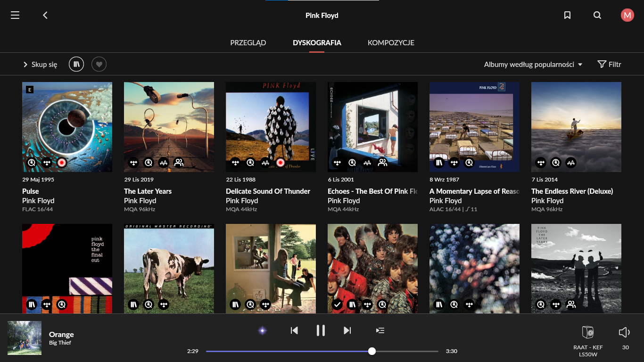Click the MQA badge on Delicate Sound Of Thunder
The width and height of the screenshot is (644, 362).
pos(265,163)
